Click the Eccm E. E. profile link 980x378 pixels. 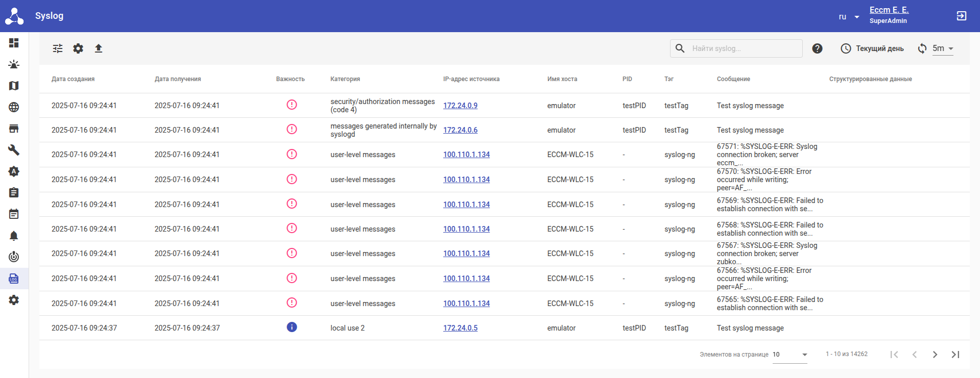click(x=889, y=10)
